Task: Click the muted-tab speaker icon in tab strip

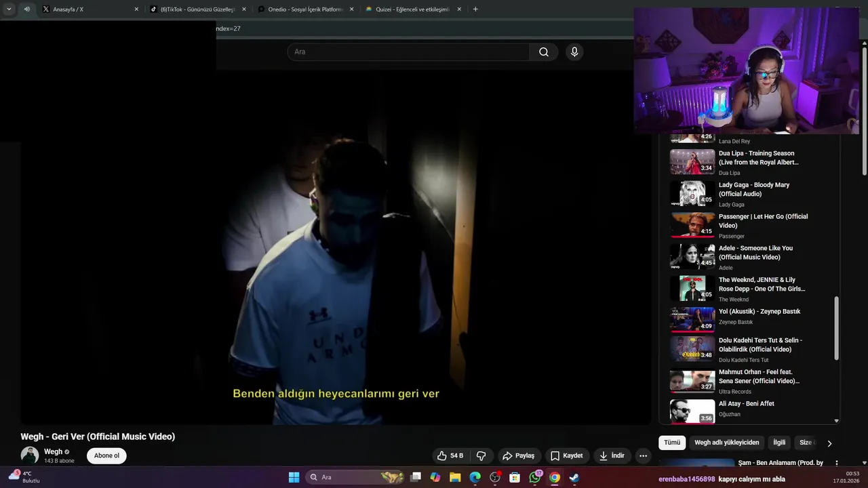Action: point(26,9)
